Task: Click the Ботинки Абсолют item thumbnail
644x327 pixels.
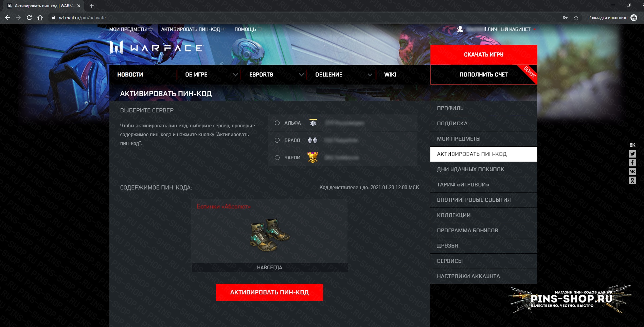Action: 270,235
